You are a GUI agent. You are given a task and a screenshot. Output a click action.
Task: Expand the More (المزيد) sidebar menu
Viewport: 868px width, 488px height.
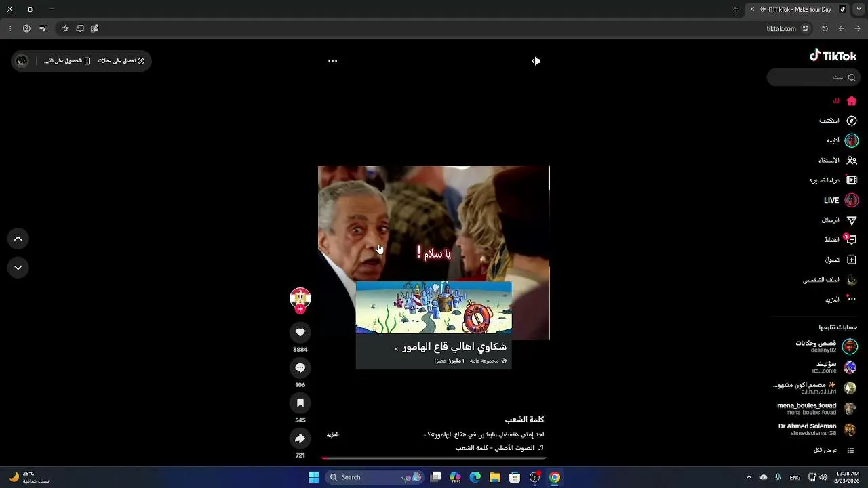pyautogui.click(x=841, y=299)
